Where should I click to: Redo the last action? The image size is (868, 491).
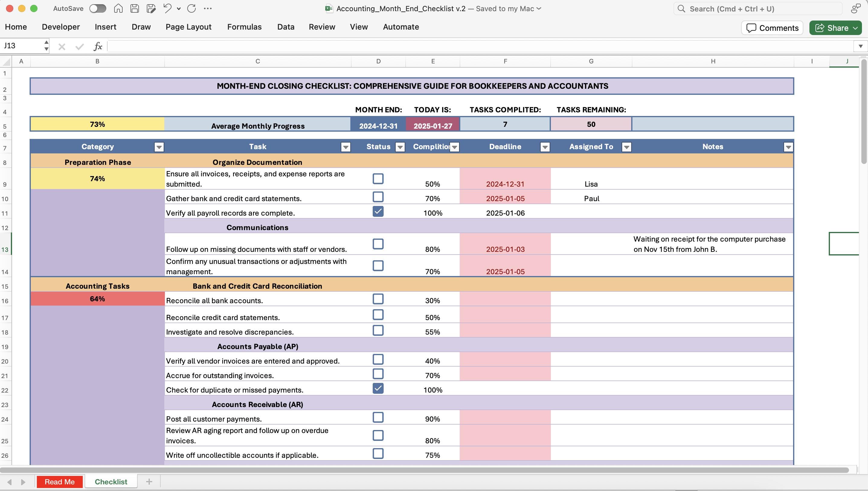(x=191, y=8)
